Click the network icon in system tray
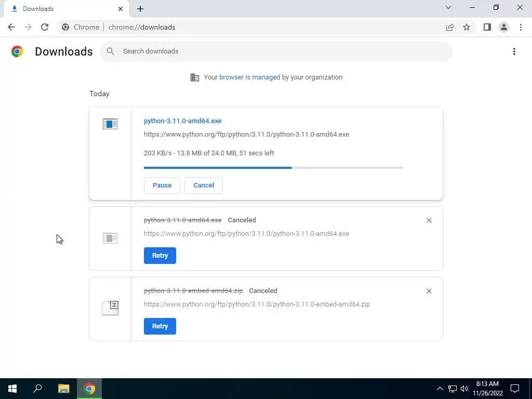532x399 pixels. pyautogui.click(x=453, y=389)
